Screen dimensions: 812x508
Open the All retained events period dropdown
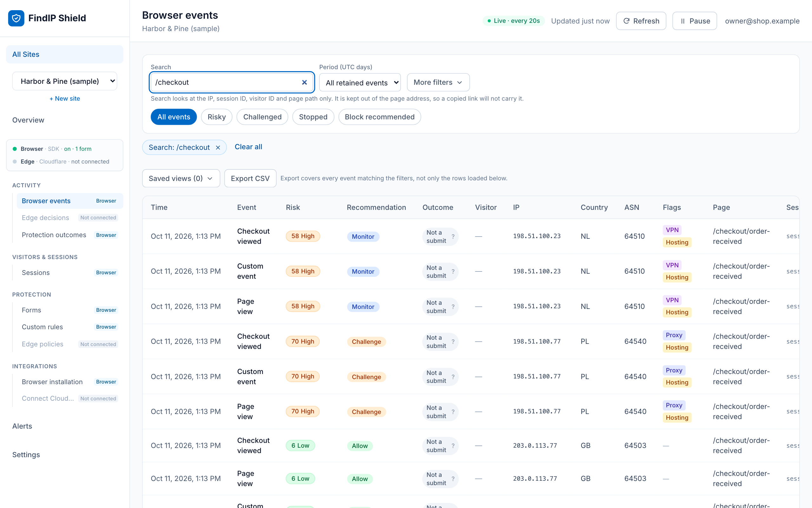(x=360, y=82)
